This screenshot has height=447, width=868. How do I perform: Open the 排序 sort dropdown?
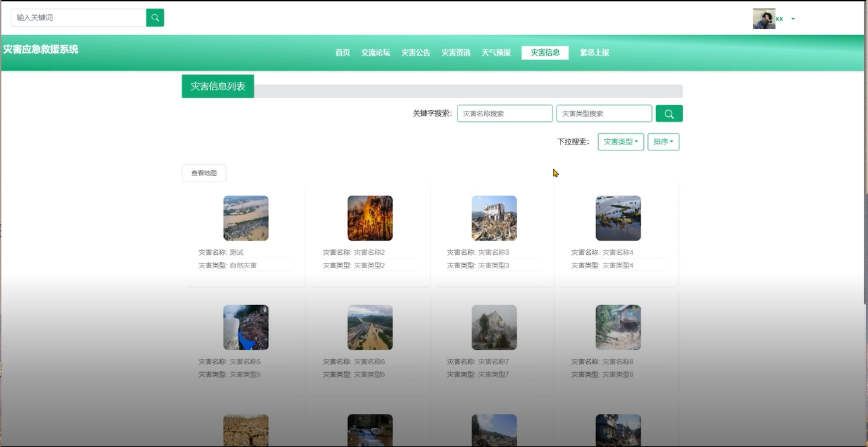pyautogui.click(x=663, y=142)
